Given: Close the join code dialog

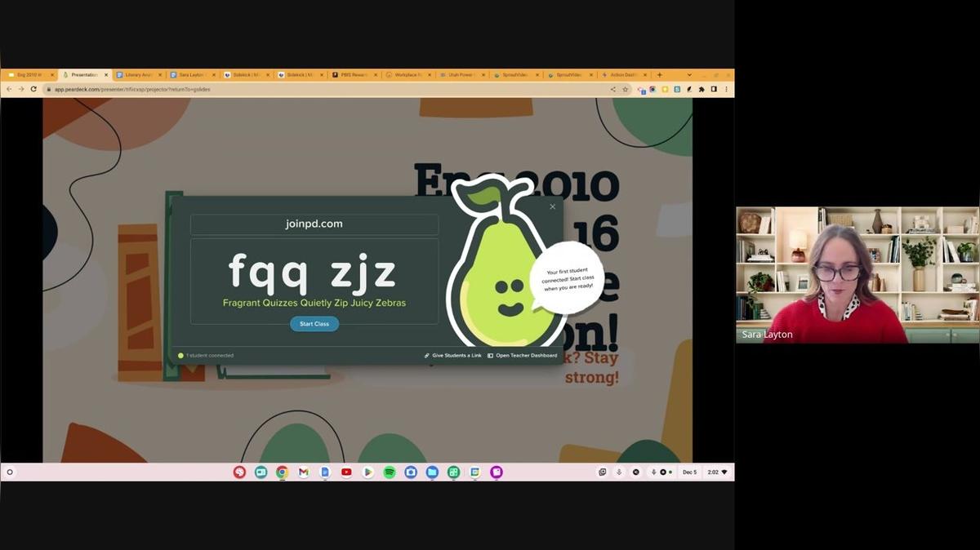Looking at the screenshot, I should point(553,206).
